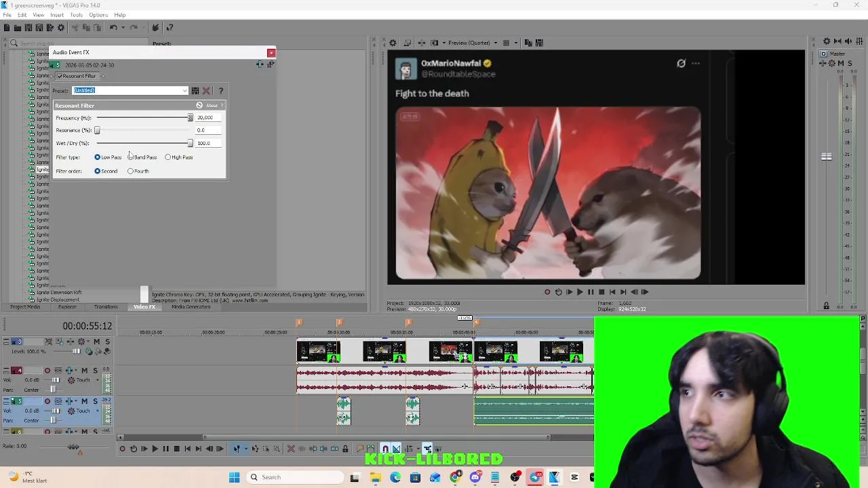Select the High Pass filter type
This screenshot has height=488, width=868.
click(168, 157)
